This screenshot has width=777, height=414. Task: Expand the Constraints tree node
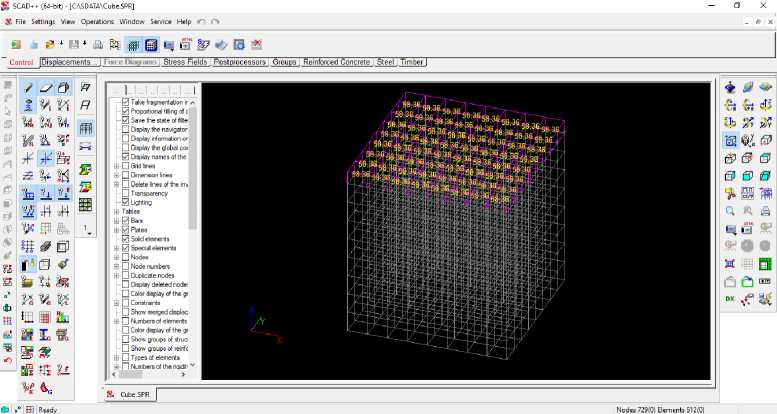tap(116, 303)
